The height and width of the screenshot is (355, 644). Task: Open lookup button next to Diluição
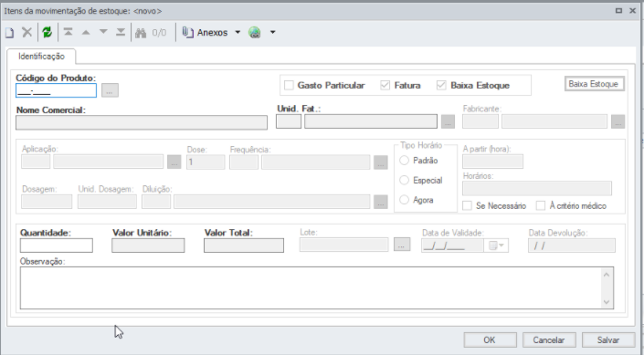[381, 202]
